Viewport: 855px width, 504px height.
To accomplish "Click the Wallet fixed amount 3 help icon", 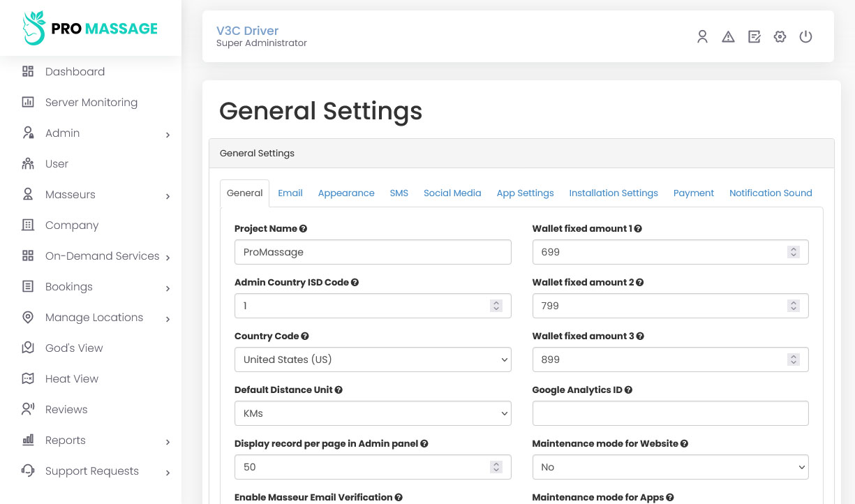I will click(640, 336).
